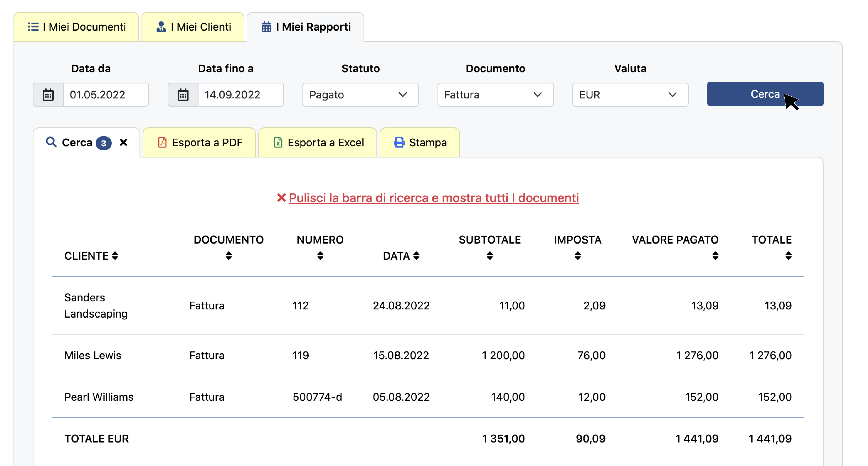Click the list icon on I Miei Documenti
Image resolution: width=868 pixels, height=466 pixels.
tap(33, 27)
